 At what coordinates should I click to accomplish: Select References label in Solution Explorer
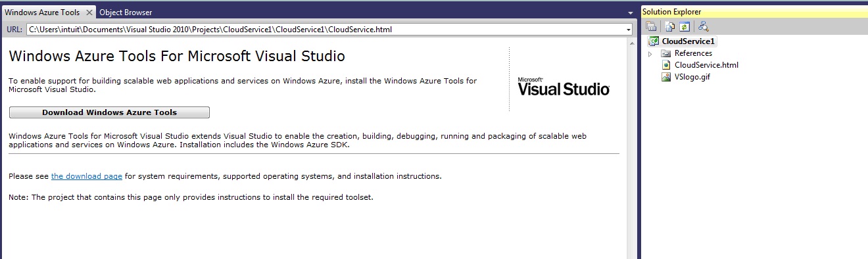click(x=693, y=53)
